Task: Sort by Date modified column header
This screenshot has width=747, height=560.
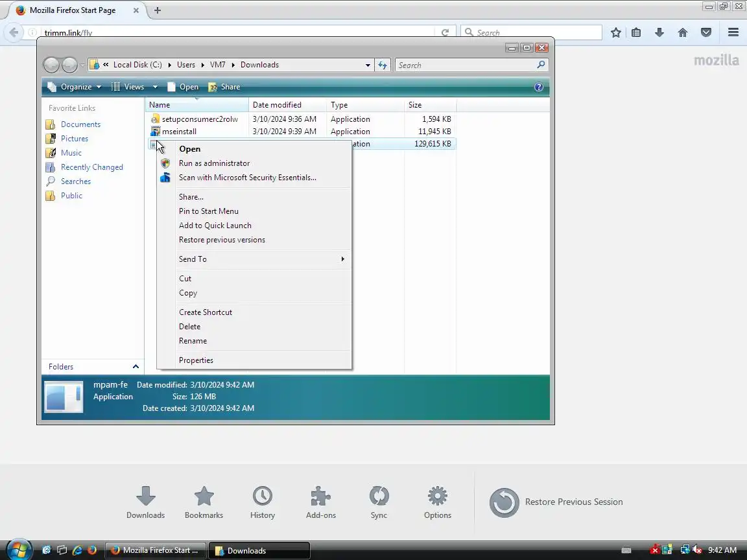Action: 288,105
